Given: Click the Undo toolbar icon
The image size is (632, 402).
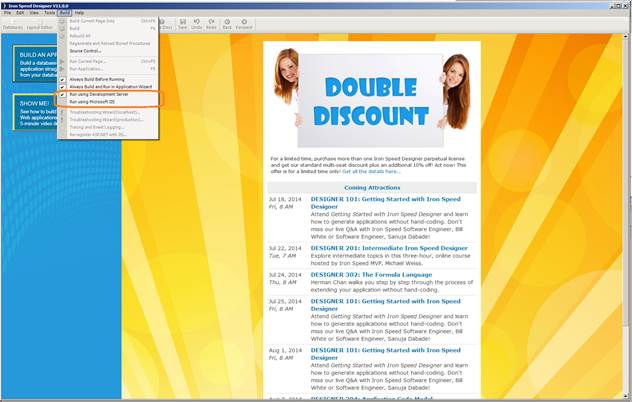Looking at the screenshot, I should 196,24.
